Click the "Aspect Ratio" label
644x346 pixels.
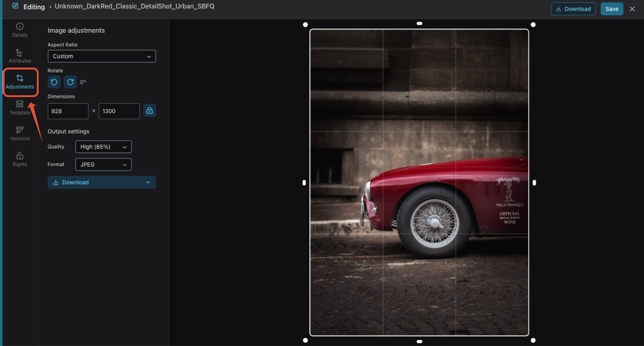(63, 45)
